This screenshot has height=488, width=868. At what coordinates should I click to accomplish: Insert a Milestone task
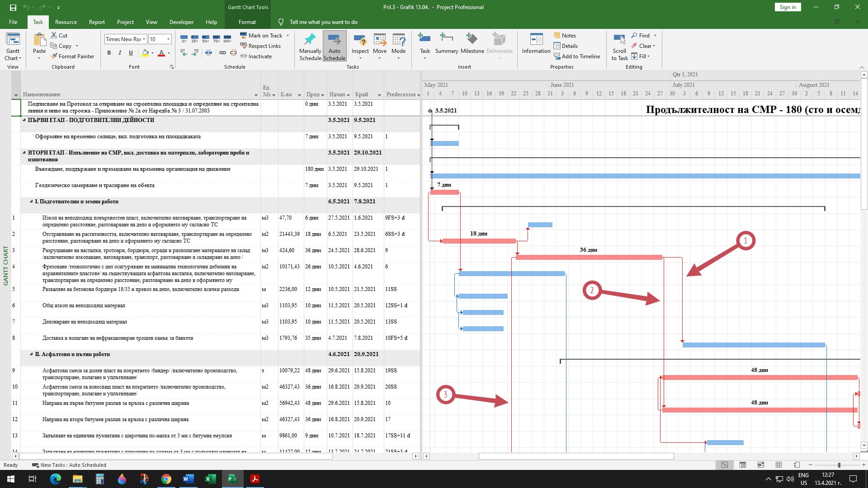click(x=472, y=43)
